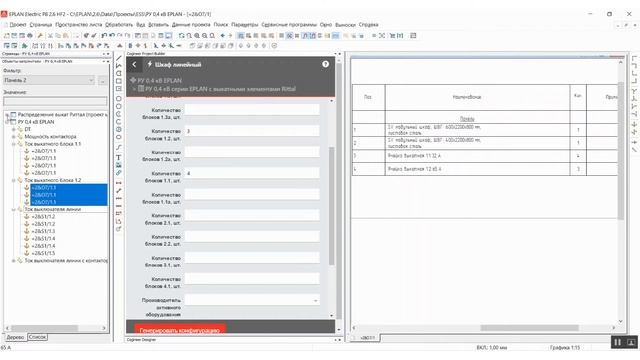Click the Генерировать конфигурацию button
This screenshot has width=640, height=360.
pyautogui.click(x=180, y=330)
